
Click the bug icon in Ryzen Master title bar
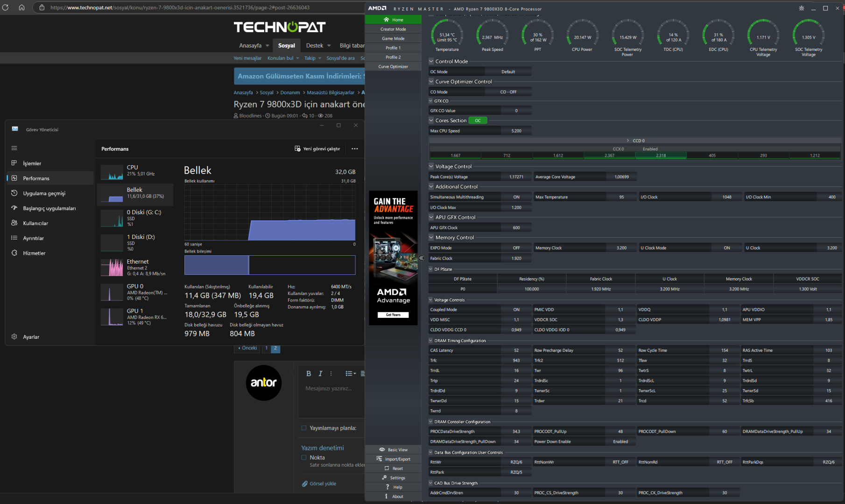tap(802, 8)
